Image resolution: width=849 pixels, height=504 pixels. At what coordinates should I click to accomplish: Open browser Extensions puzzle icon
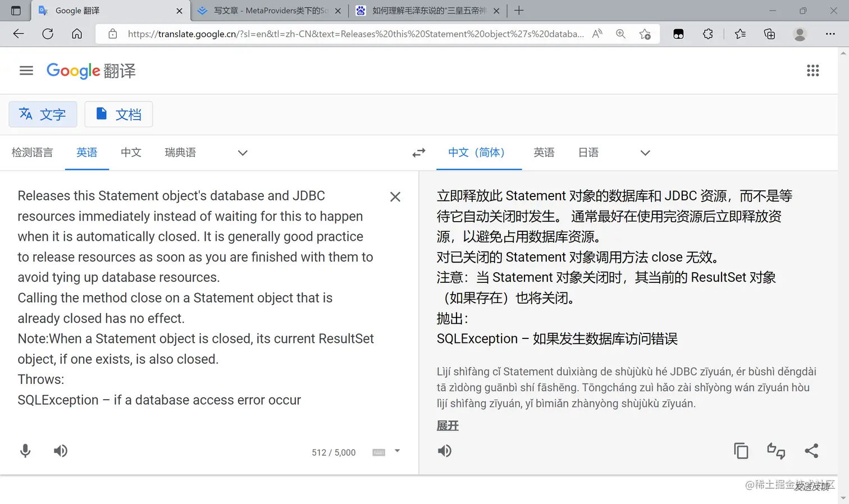point(708,34)
